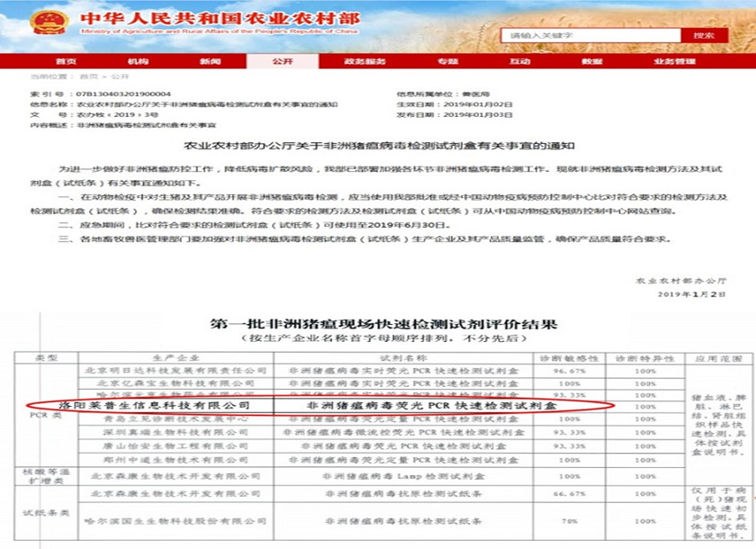Click the sensitivity value 66.67%

tap(570, 494)
